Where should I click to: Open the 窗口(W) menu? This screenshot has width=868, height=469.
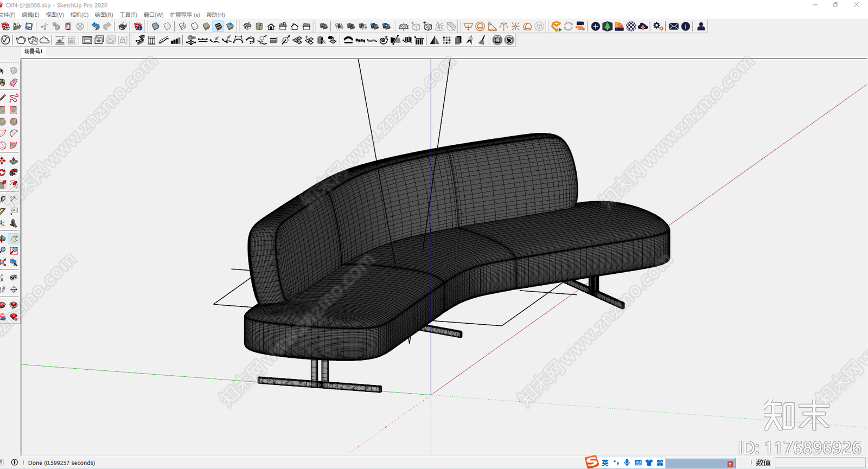(x=153, y=15)
